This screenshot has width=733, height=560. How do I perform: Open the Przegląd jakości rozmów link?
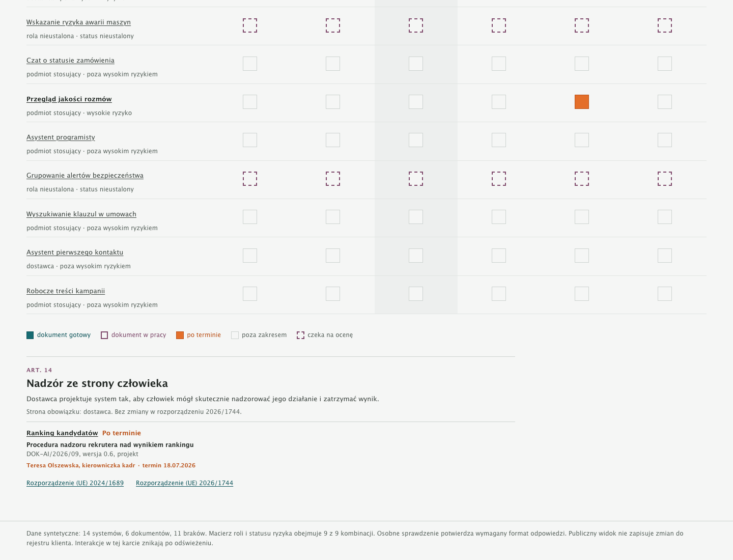pos(69,99)
